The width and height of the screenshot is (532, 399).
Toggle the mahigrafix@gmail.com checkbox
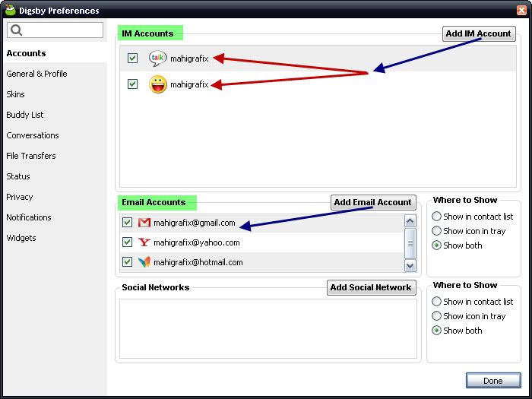[x=127, y=222]
